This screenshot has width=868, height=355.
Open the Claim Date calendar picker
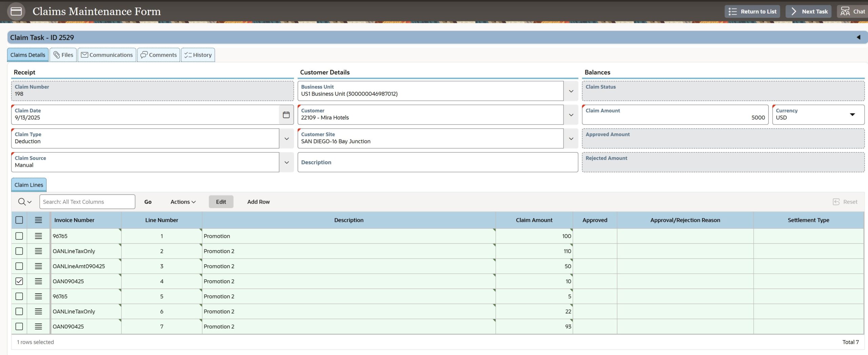pyautogui.click(x=286, y=115)
